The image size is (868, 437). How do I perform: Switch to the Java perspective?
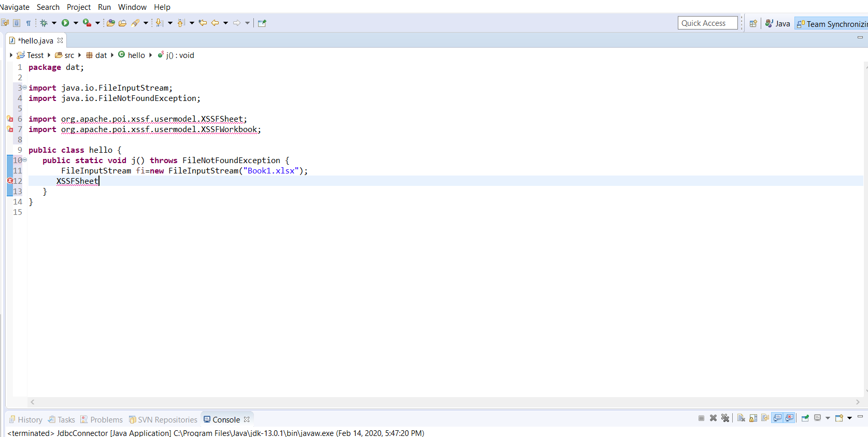[778, 24]
